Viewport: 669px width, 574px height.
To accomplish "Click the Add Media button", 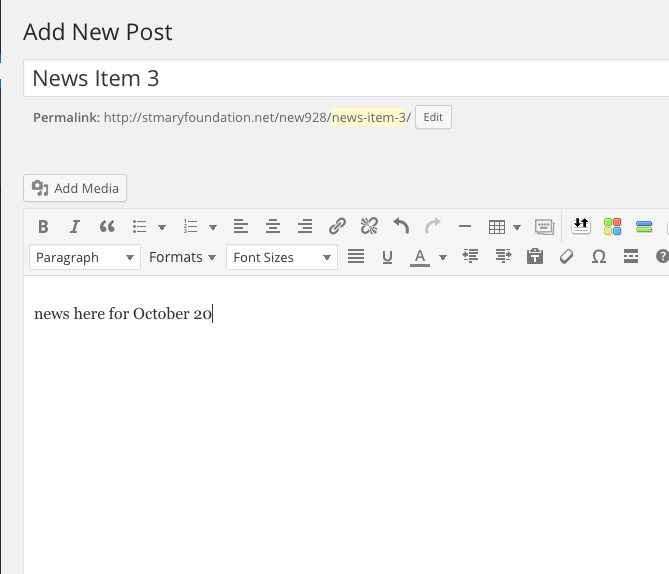I will point(75,188).
